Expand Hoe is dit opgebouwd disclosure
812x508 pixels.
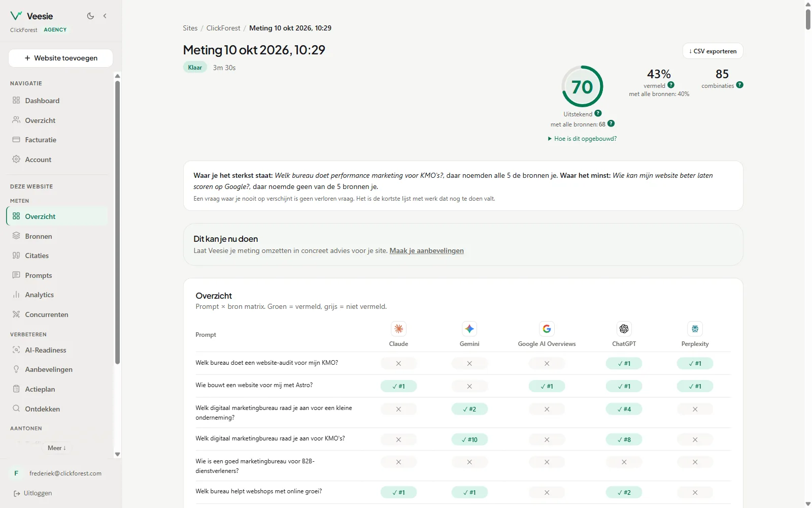pos(582,139)
